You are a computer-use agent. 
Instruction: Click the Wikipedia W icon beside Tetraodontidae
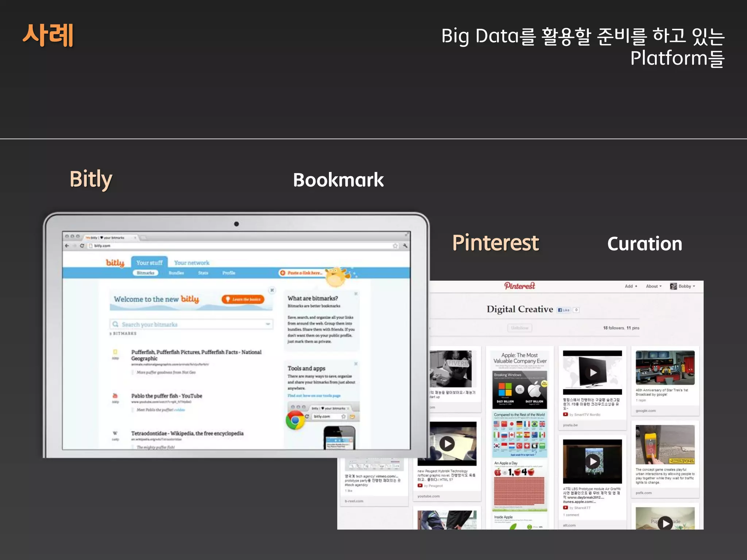(115, 433)
